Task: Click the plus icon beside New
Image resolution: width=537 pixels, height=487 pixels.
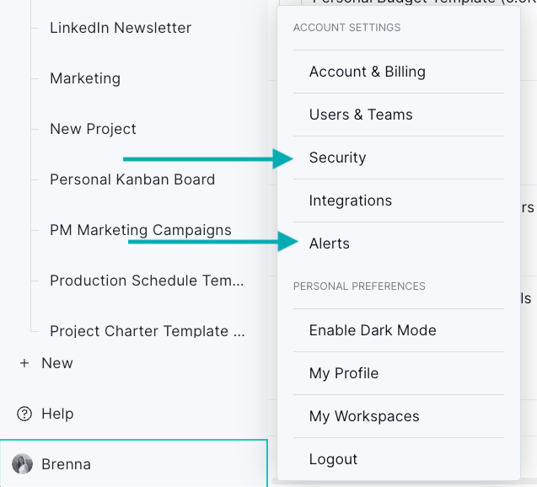Action: point(24,363)
